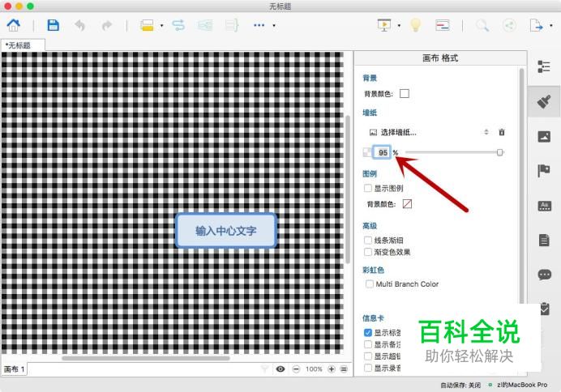Open the Share button
This screenshot has height=392, width=561.
point(509,25)
